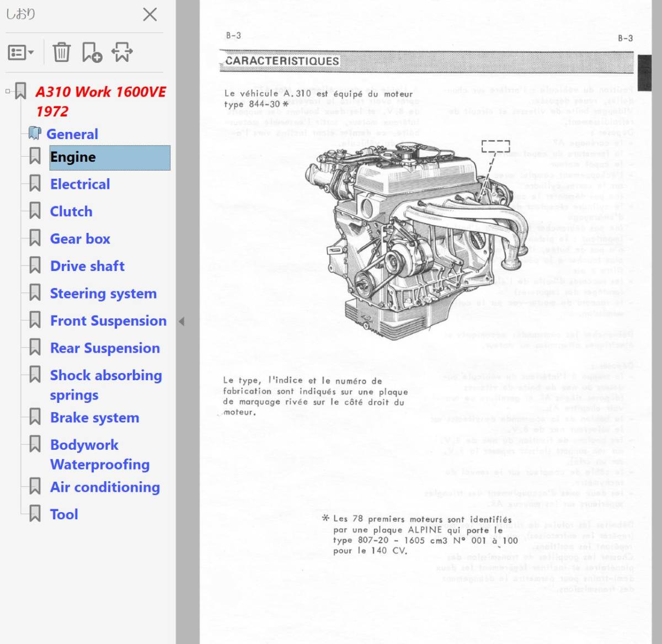The image size is (662, 644).
Task: Open the Front Suspension bookmark
Action: (x=108, y=321)
